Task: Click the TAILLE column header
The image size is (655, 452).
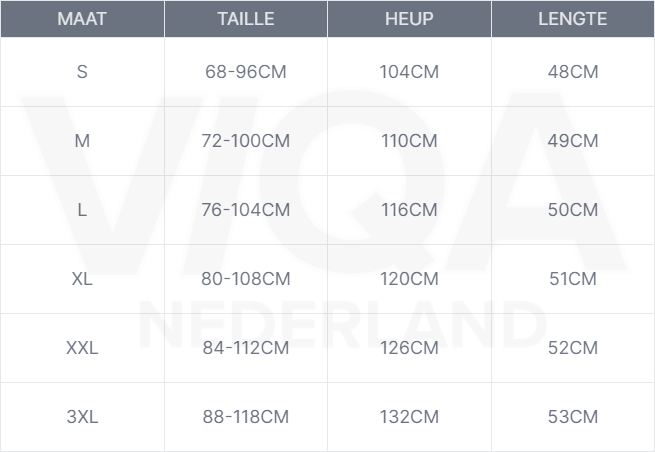Action: click(x=245, y=20)
